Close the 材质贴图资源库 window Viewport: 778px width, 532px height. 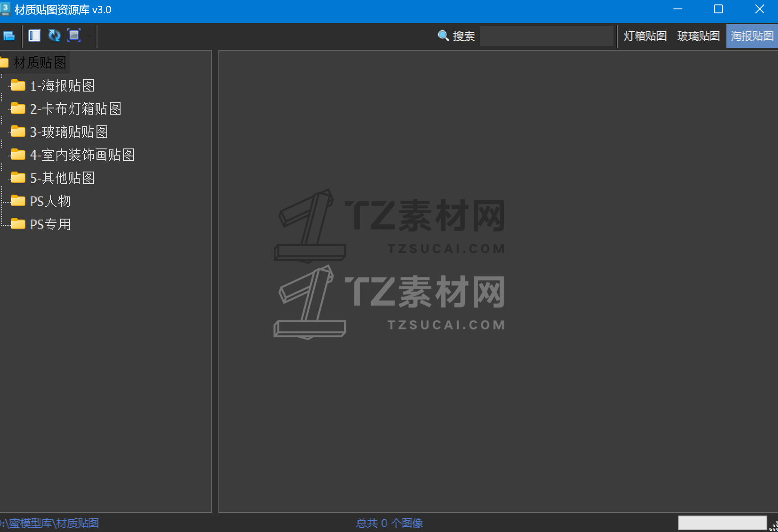tap(760, 9)
